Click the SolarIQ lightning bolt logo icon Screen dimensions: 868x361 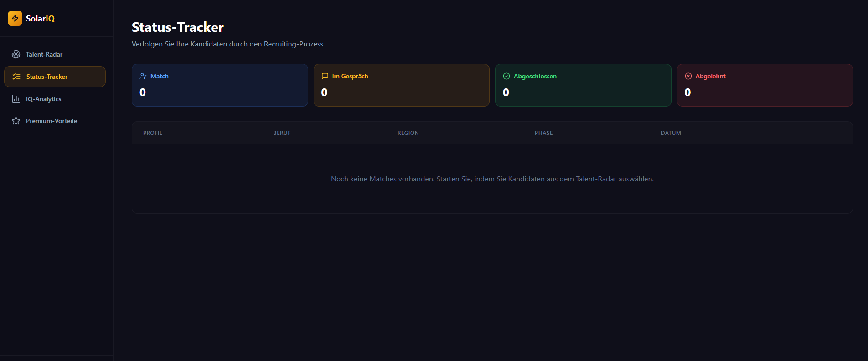(x=15, y=18)
